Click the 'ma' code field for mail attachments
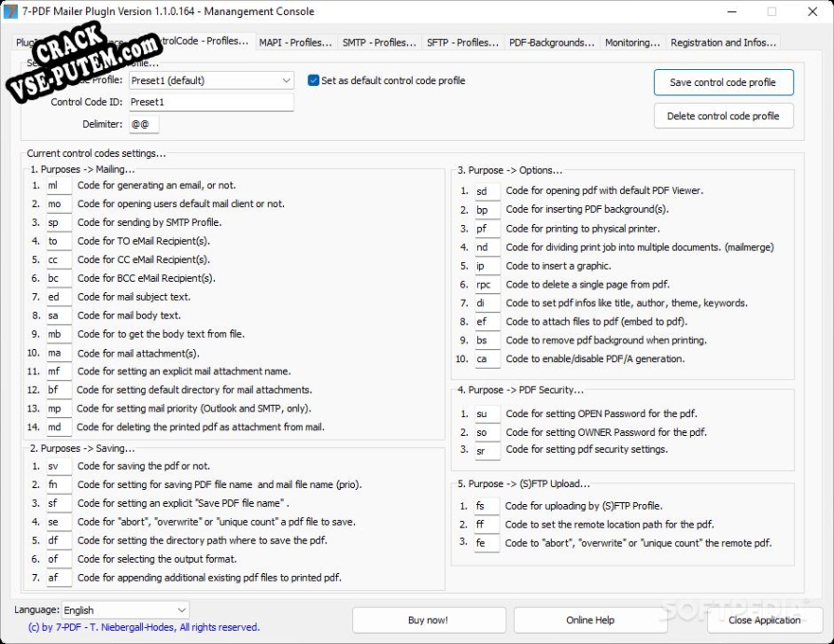This screenshot has width=834, height=644. click(x=59, y=353)
